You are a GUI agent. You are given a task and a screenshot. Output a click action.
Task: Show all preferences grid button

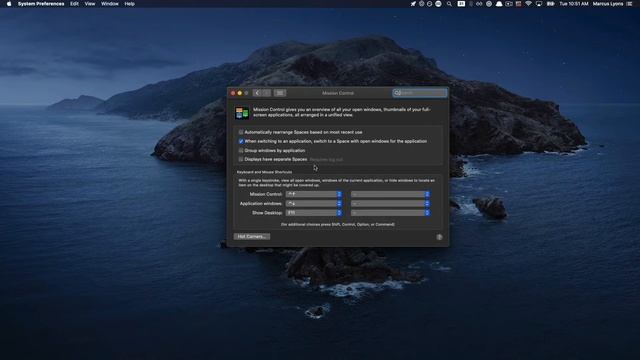280,93
